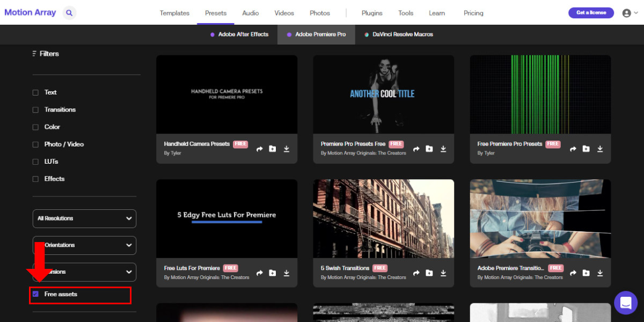Open the city street Swish Transitions thumbnail

pyautogui.click(x=384, y=218)
